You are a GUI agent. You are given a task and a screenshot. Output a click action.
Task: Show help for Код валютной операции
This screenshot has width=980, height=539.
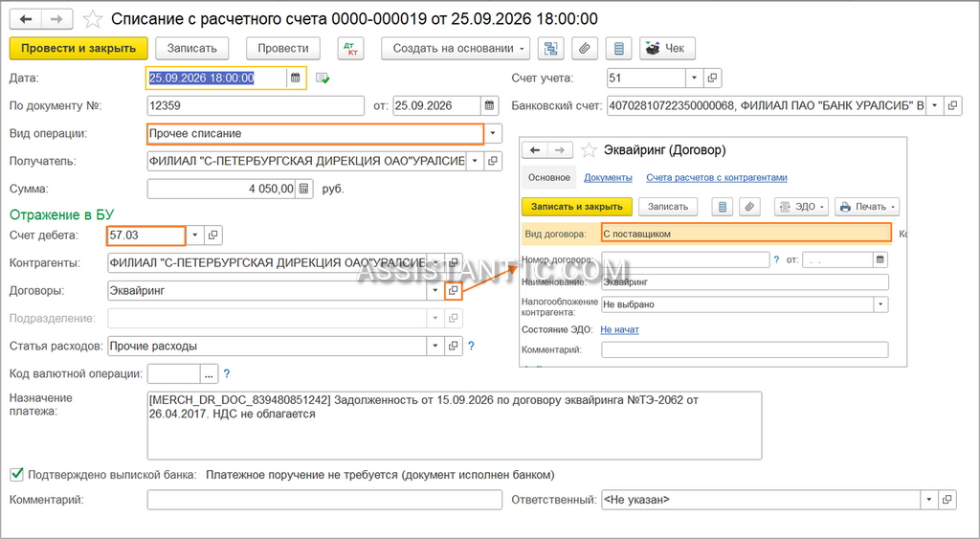(227, 374)
